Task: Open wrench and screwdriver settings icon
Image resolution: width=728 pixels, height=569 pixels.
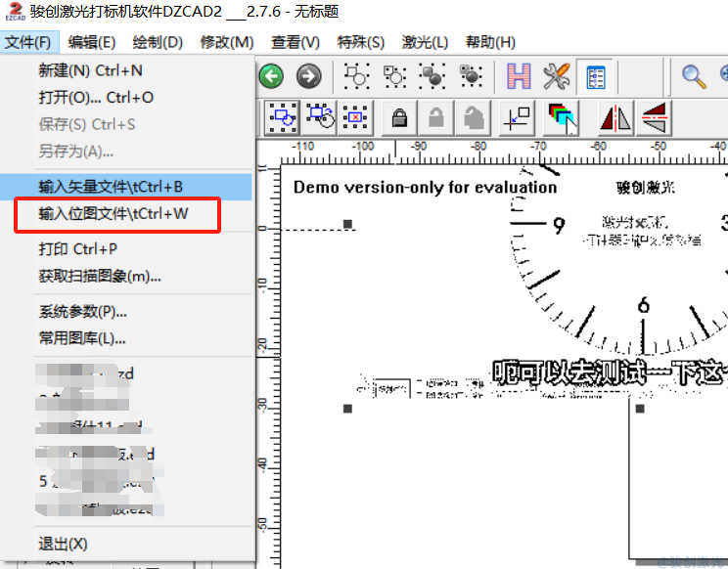Action: point(556,76)
